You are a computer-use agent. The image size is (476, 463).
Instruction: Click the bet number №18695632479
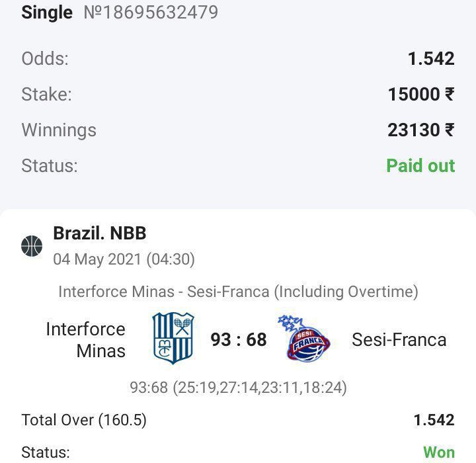click(150, 12)
